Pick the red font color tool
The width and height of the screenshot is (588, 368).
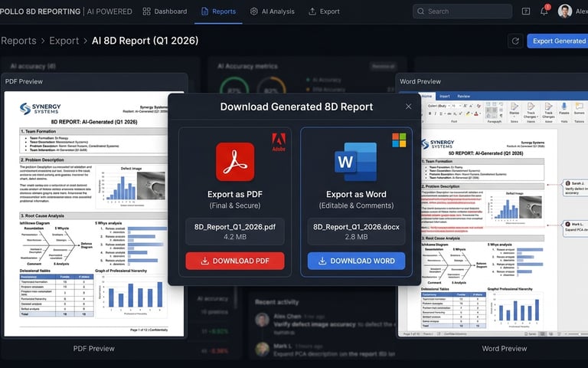coord(476,113)
